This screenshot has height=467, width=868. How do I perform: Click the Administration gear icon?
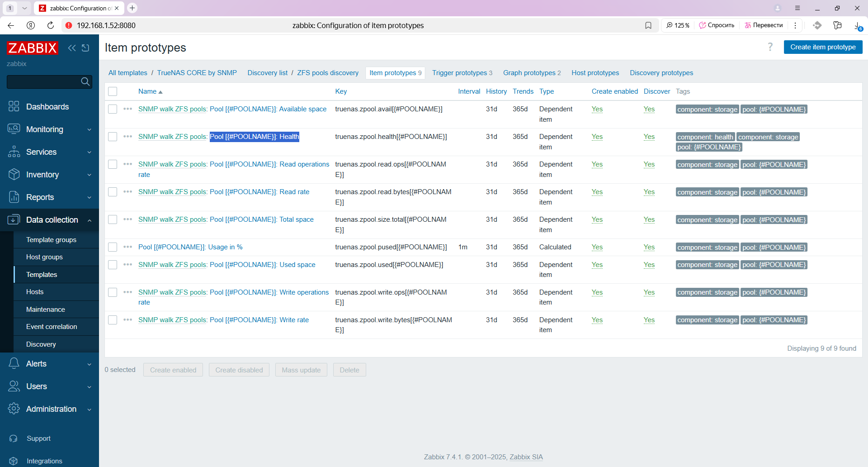[x=14, y=409]
